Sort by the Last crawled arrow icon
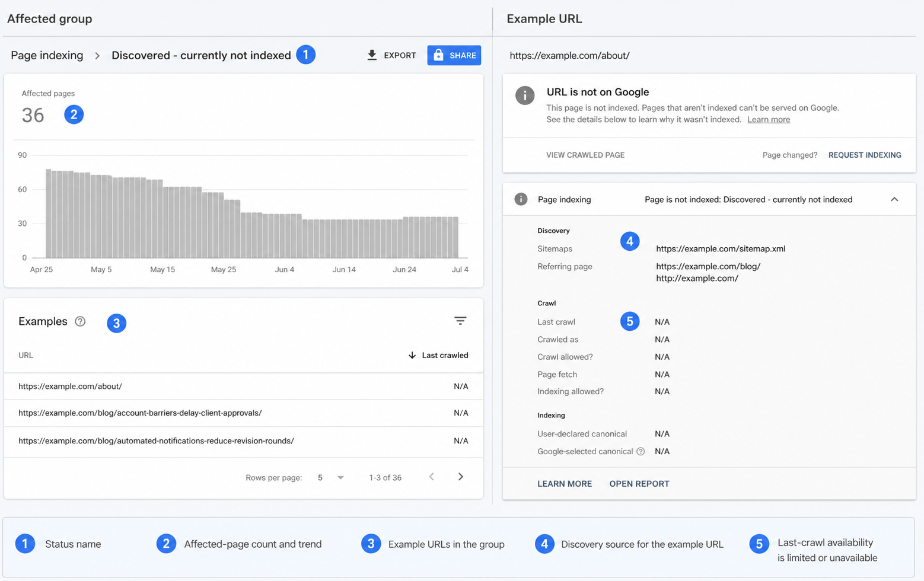 click(x=412, y=355)
